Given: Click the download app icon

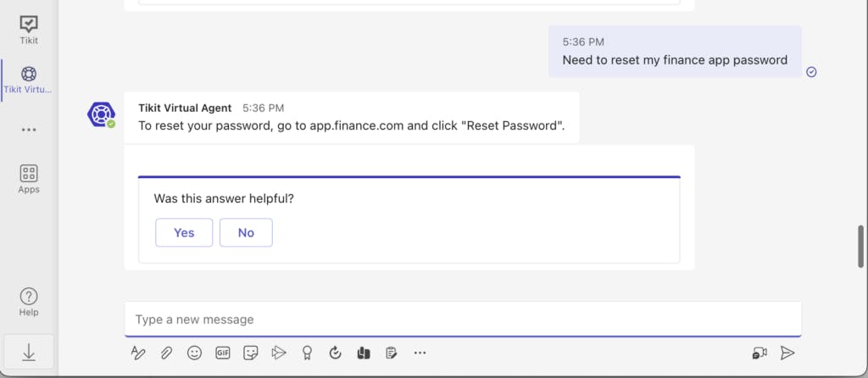Looking at the screenshot, I should coord(29,353).
